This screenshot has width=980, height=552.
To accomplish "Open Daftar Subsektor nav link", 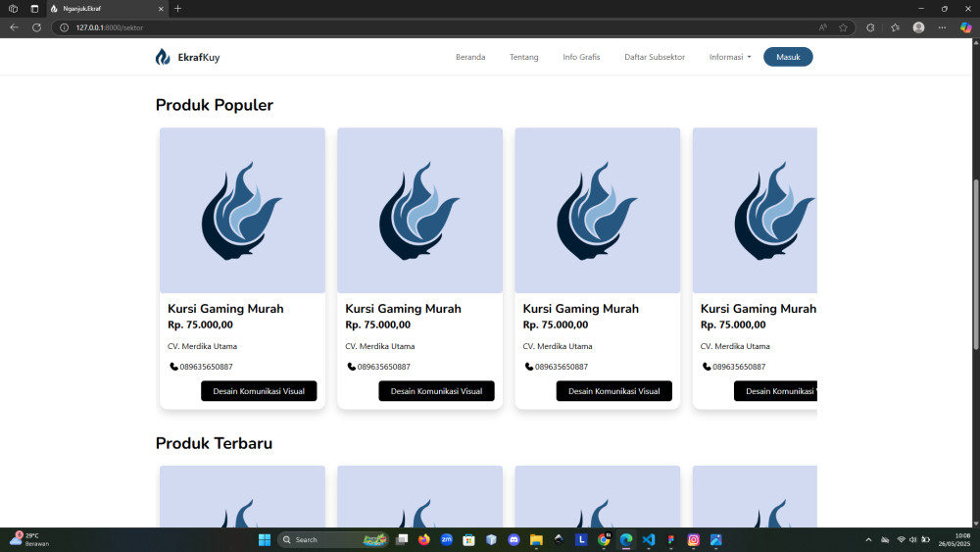I will click(655, 57).
